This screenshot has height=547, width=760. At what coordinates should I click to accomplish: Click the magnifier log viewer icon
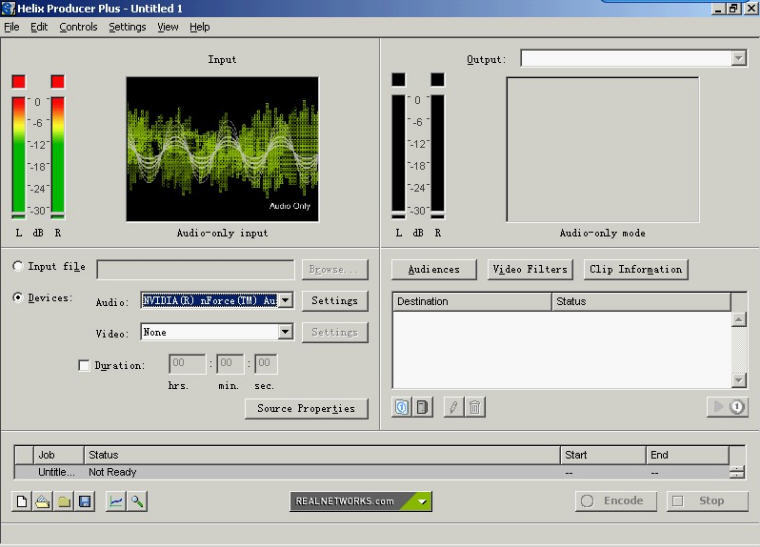point(137,501)
